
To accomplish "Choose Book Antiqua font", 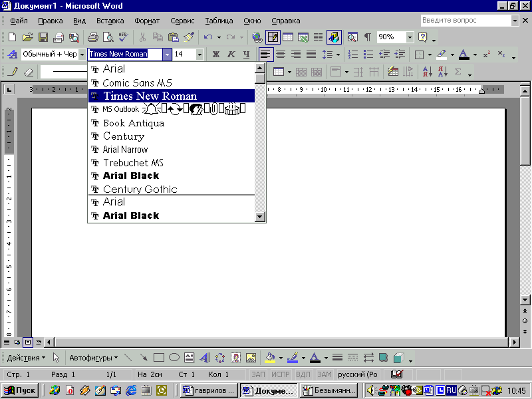I will click(x=172, y=123).
